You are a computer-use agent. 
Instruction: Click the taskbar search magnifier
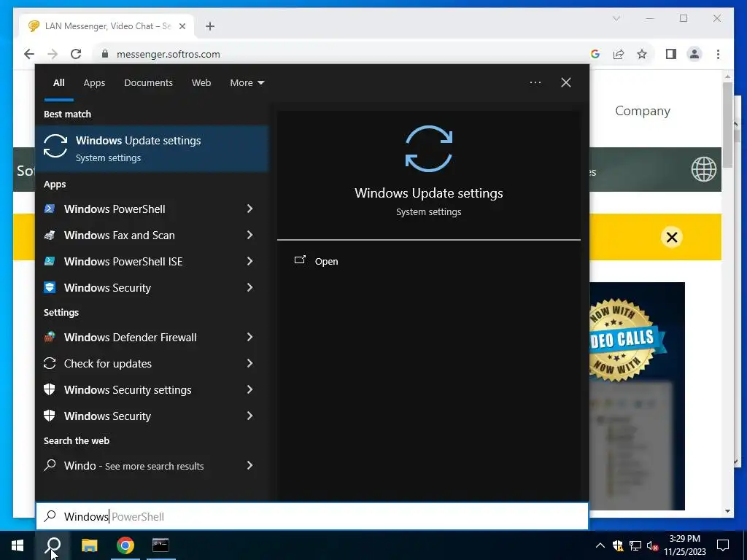53,545
